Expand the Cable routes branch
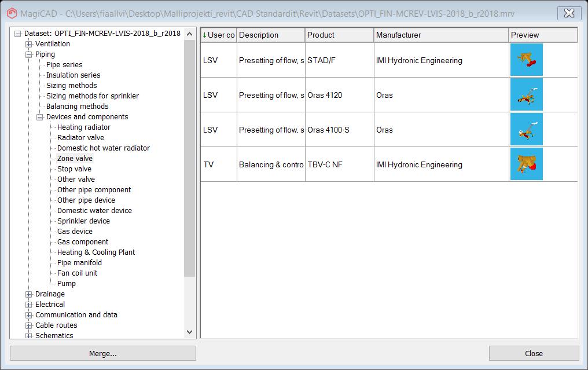588x370 pixels. (x=28, y=326)
